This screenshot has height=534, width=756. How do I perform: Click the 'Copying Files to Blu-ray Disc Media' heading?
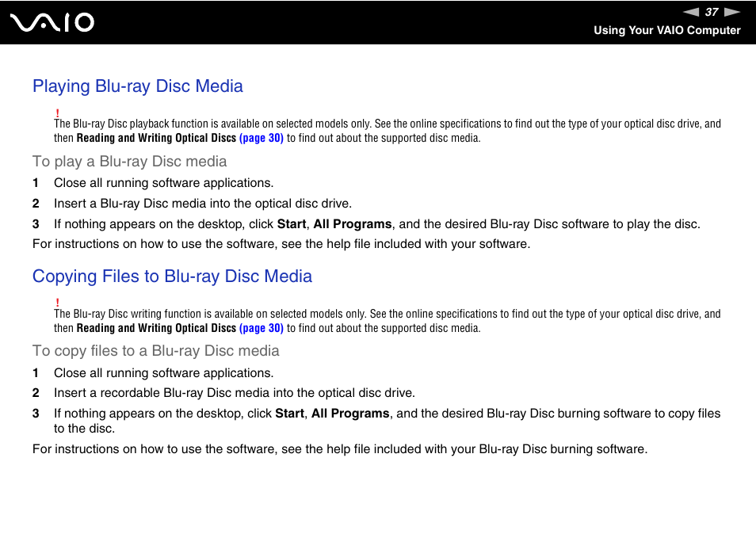tap(172, 277)
